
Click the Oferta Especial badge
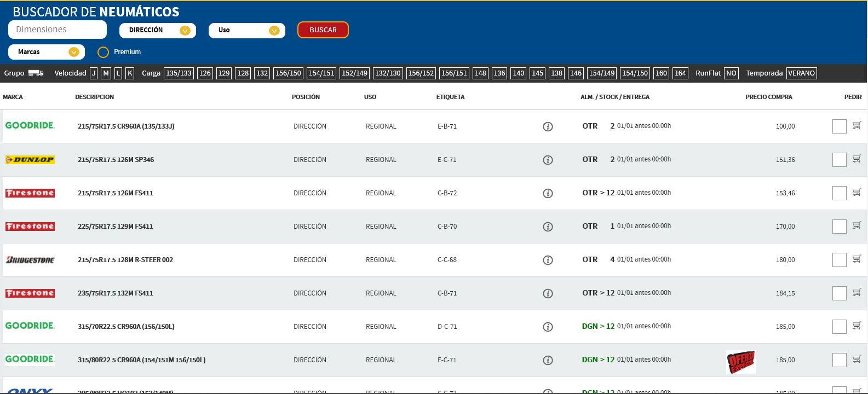[740, 362]
